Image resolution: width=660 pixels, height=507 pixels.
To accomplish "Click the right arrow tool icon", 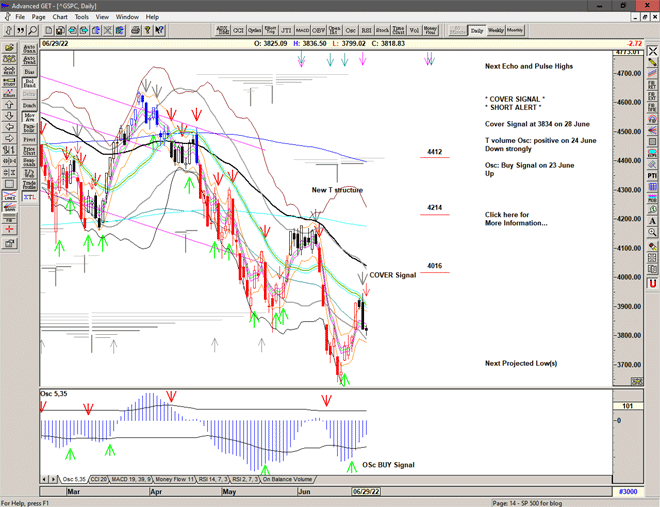I will (10, 124).
